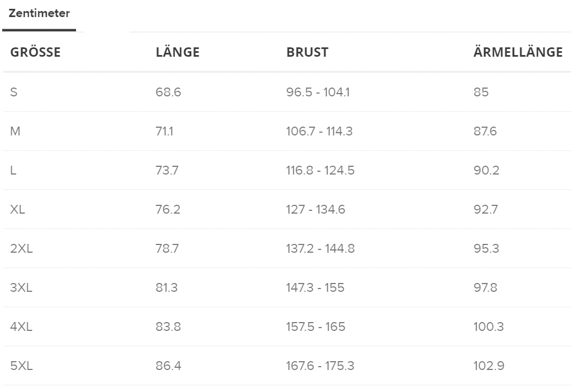Select the 4XL size row label

(21, 326)
